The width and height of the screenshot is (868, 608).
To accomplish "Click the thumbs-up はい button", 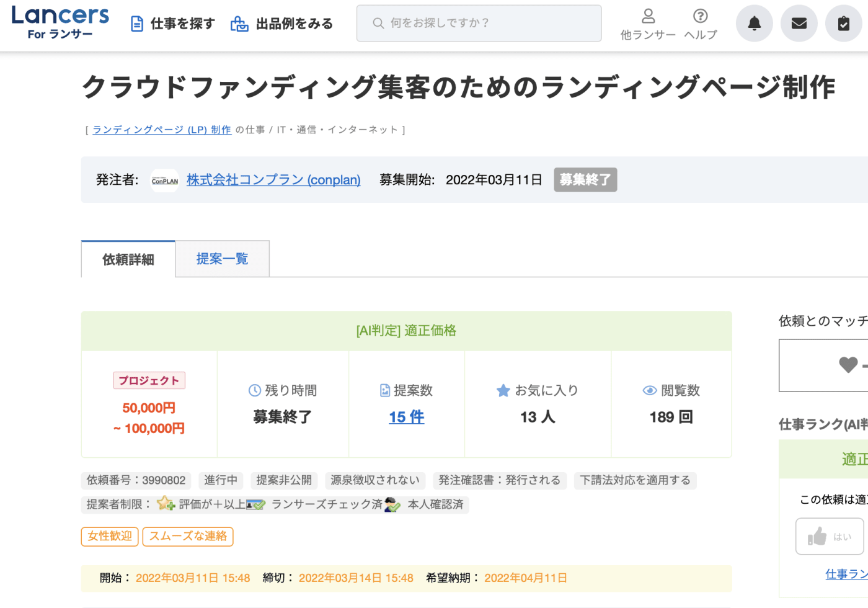I will pos(829,536).
